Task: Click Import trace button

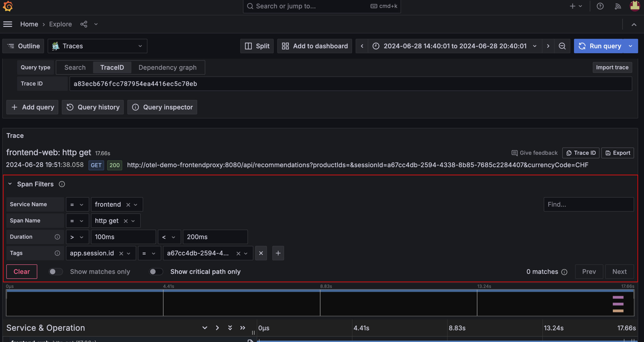Action: [612, 67]
